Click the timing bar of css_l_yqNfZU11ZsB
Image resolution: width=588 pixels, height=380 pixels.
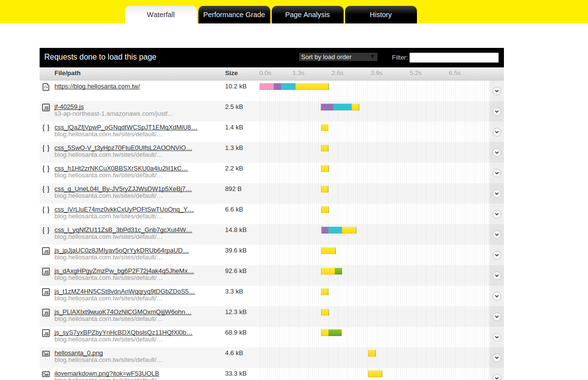tap(339, 230)
